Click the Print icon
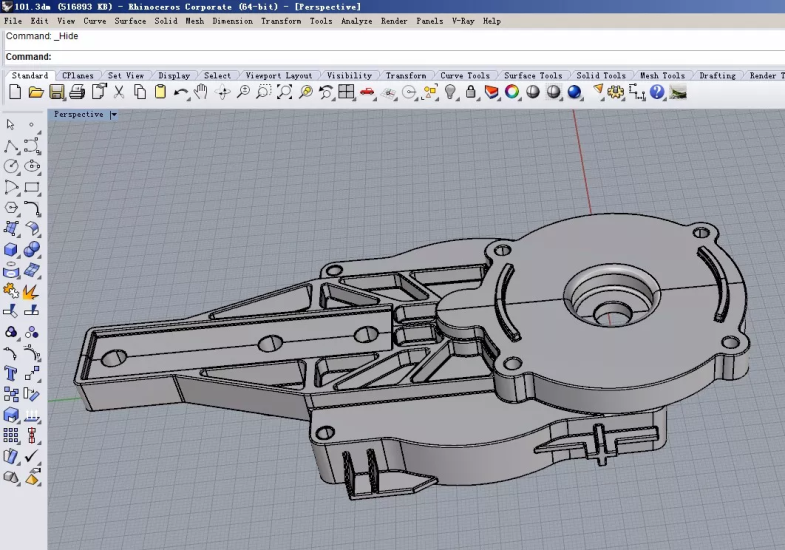This screenshot has width=785, height=550. pyautogui.click(x=78, y=92)
